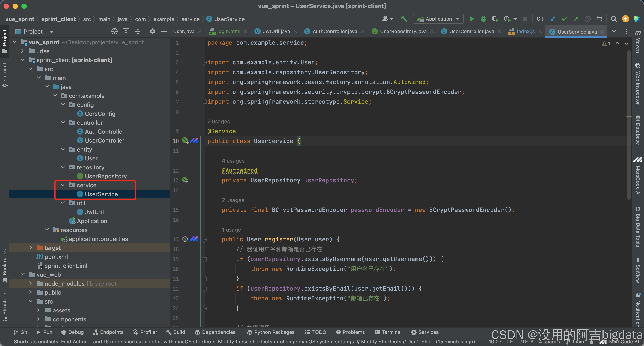644x346 pixels.
Task: Click the git branch main in status bar
Action: click(x=578, y=342)
